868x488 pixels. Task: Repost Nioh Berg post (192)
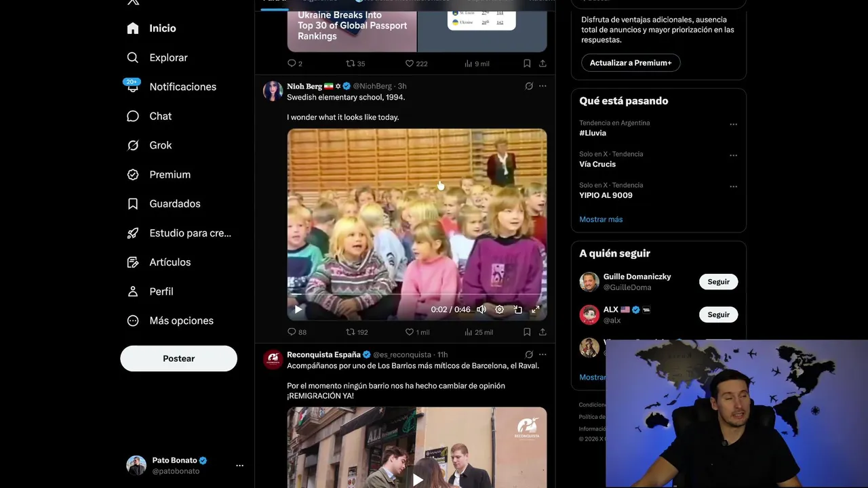(357, 332)
